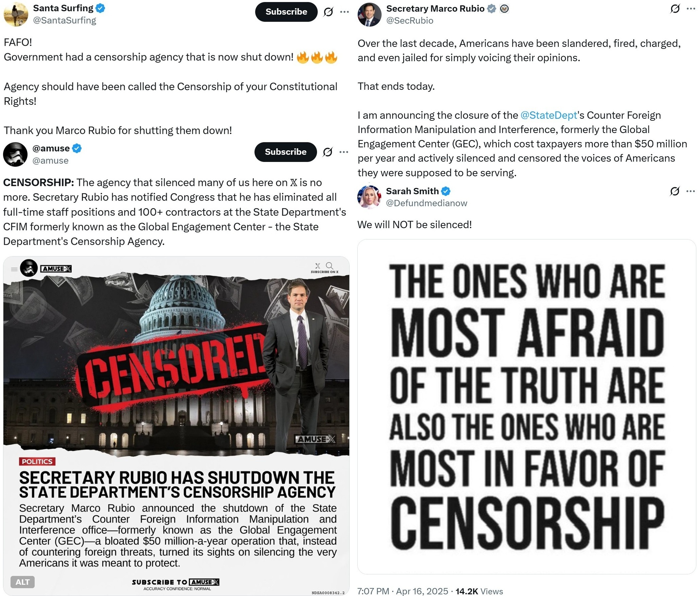Click Grok icon on Santa Surfing post
700x596 pixels.
click(328, 12)
